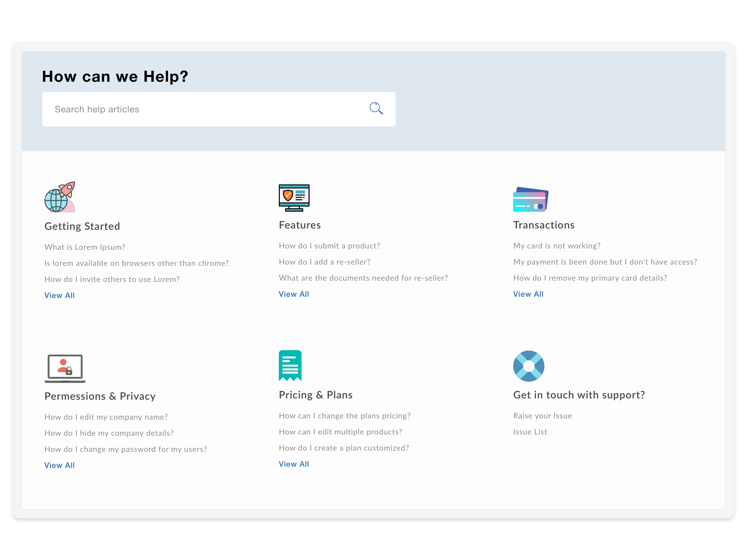Click the Permissions & Privacy laptop icon
Screen dimensions: 747x560
click(65, 368)
